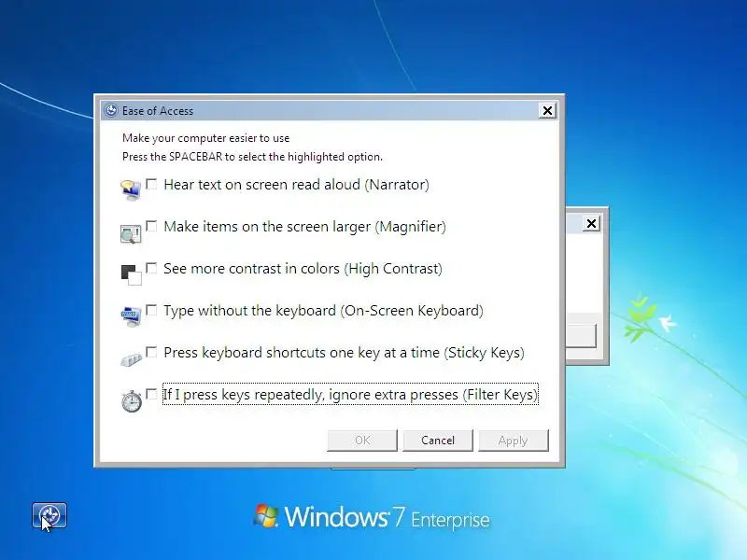This screenshot has width=747, height=560.
Task: Click the Ease of Access title bar icon
Action: coord(111,110)
